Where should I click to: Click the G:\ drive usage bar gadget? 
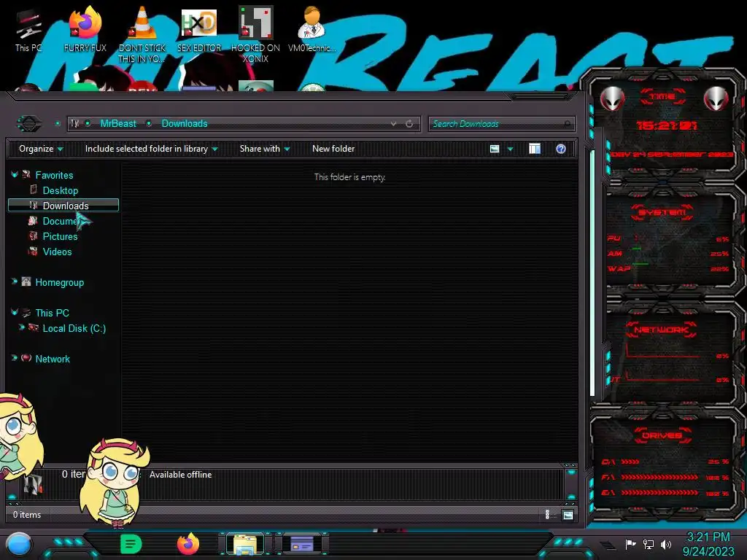[x=665, y=493]
